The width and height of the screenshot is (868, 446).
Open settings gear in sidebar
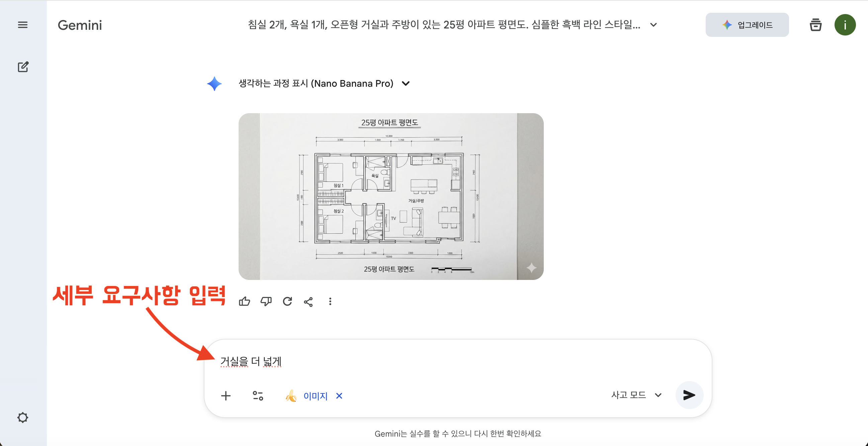[22, 417]
